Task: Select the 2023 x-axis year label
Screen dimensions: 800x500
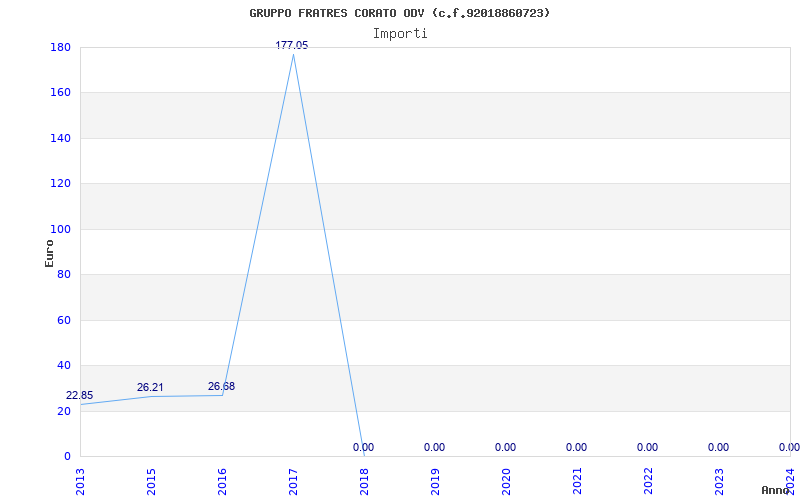Action: (x=719, y=482)
